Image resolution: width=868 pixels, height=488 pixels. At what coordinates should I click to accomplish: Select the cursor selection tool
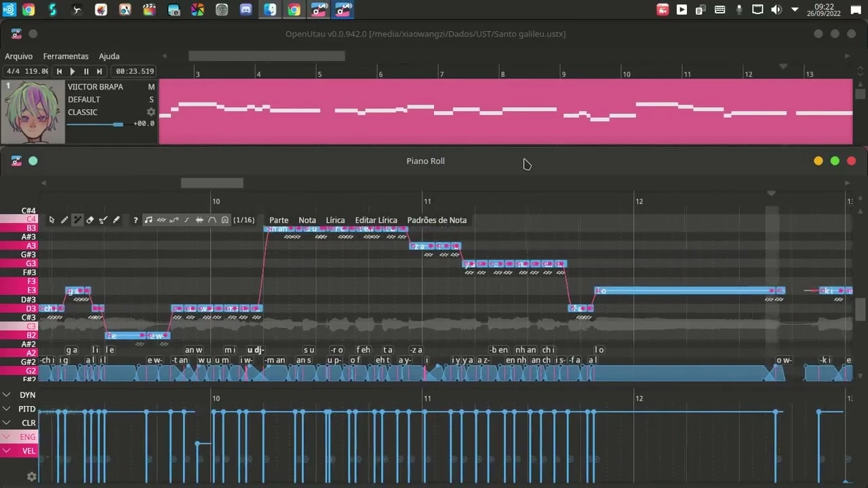click(52, 220)
